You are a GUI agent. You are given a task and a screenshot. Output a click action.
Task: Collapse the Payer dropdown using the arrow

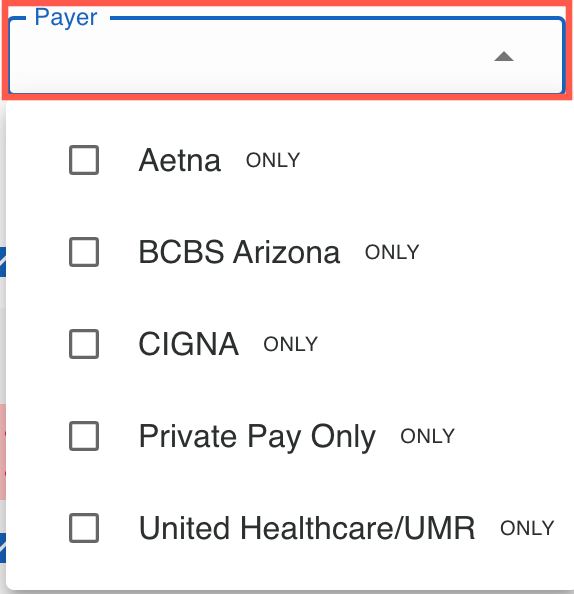[504, 56]
